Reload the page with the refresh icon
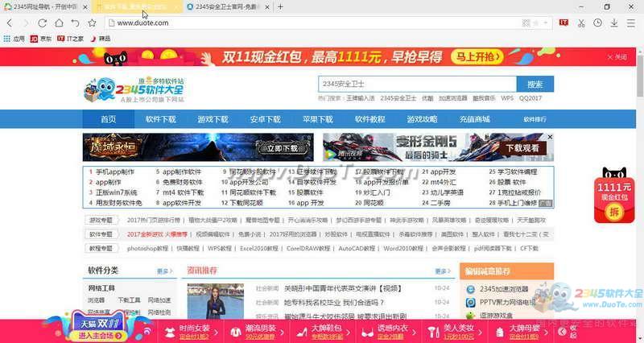 (x=42, y=23)
